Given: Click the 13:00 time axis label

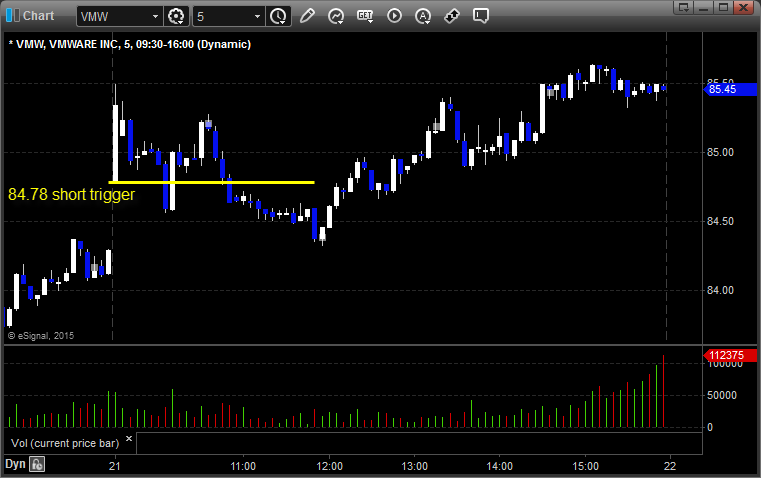Looking at the screenshot, I should pyautogui.click(x=414, y=466).
